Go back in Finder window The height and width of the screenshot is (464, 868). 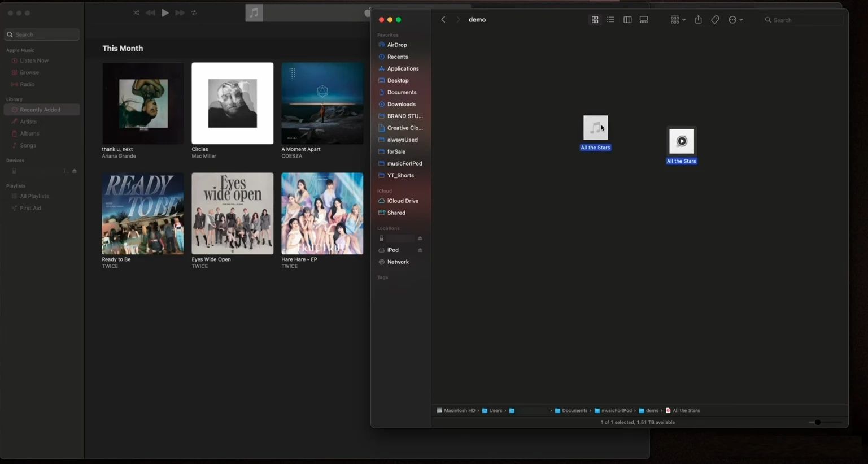(443, 20)
